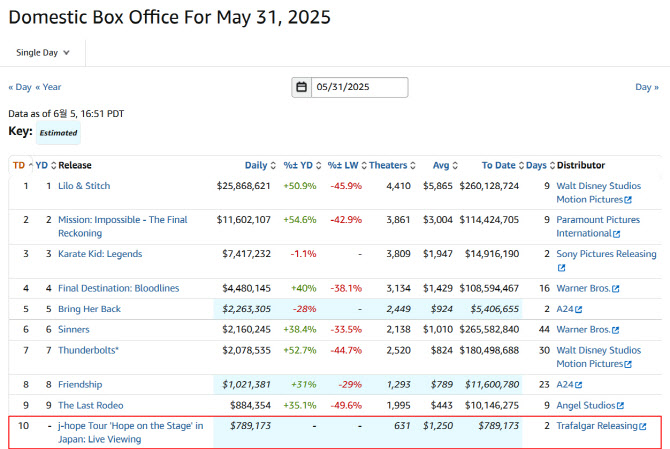The width and height of the screenshot is (670, 449).
Task: Open Lilo & Stitch release page
Action: coord(84,186)
